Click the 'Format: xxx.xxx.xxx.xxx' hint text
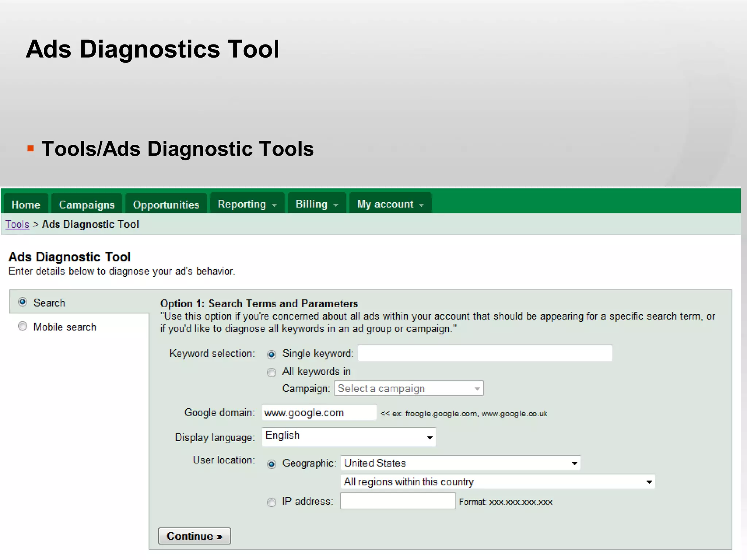The height and width of the screenshot is (560, 747). tap(506, 502)
